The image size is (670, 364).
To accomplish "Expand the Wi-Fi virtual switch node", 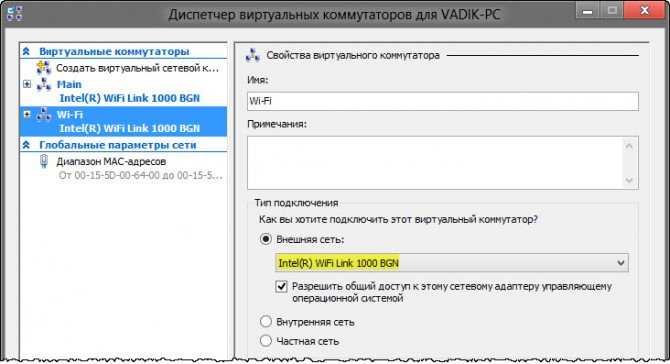I will pos(27,114).
